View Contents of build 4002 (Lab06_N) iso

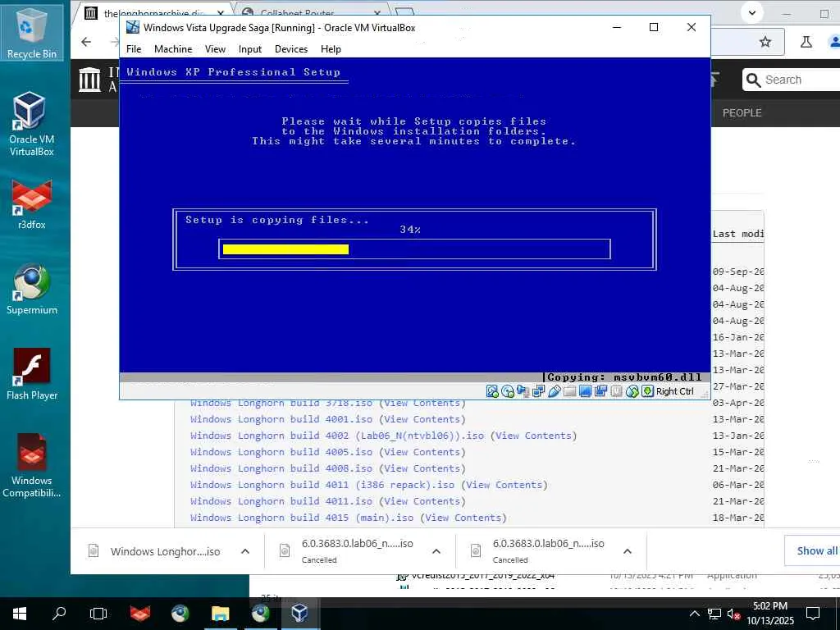(x=533, y=436)
